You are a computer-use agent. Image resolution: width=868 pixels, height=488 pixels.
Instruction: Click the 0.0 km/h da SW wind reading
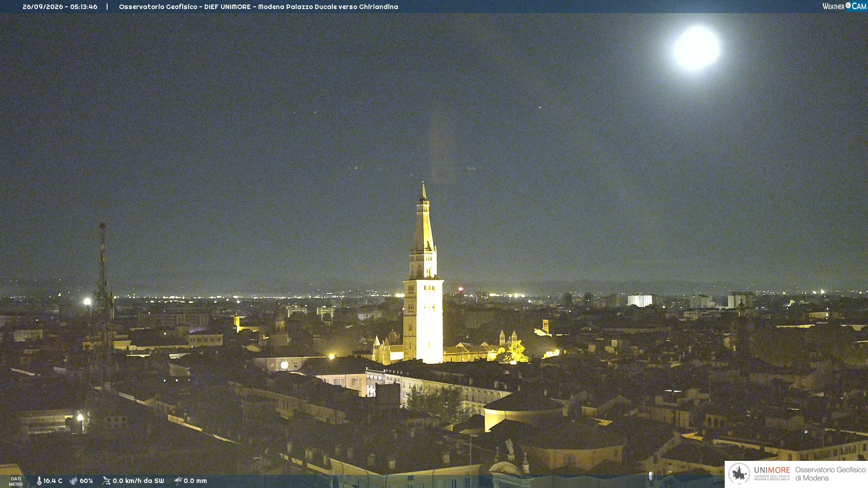tap(138, 481)
